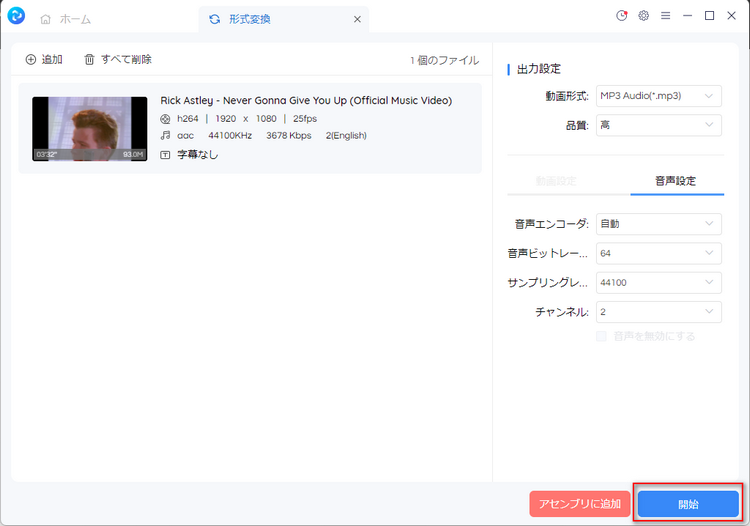Click the 出力設定 heading
This screenshot has height=526, width=750.
(539, 69)
